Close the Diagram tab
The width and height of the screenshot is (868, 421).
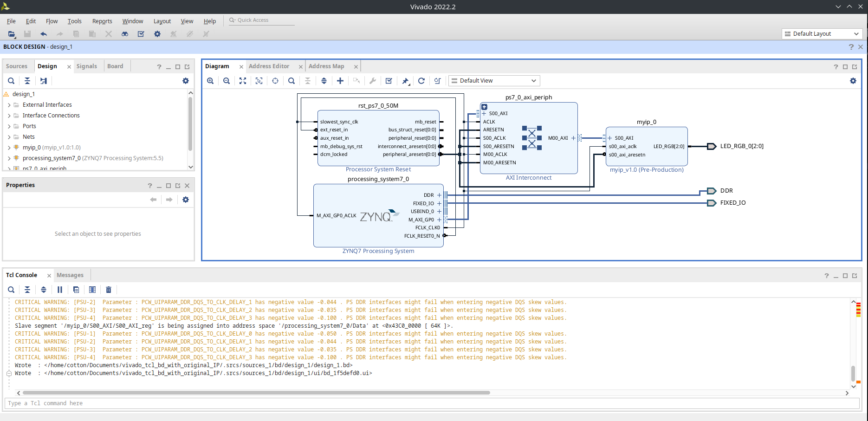coord(241,67)
